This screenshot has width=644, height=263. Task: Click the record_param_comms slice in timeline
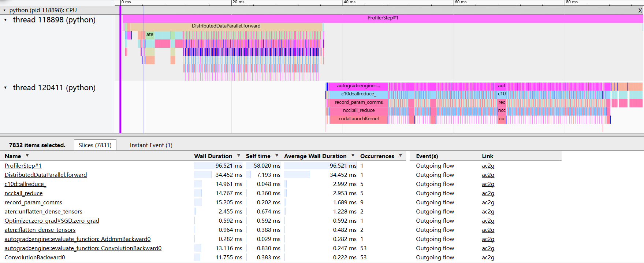click(358, 102)
